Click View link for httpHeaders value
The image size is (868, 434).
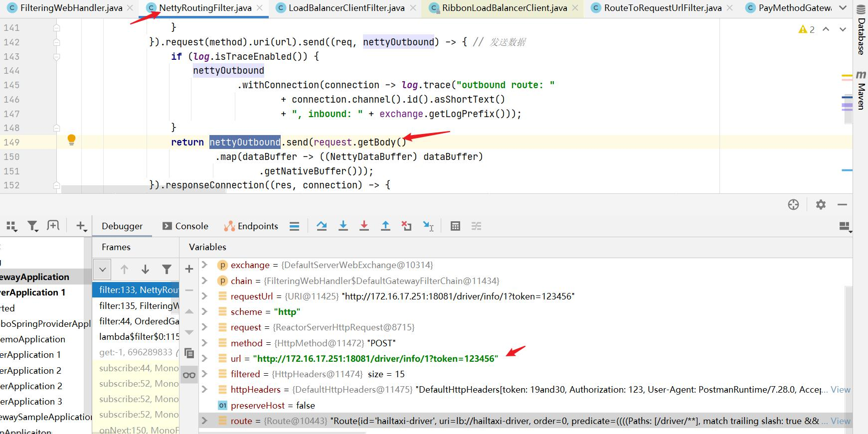(841, 390)
